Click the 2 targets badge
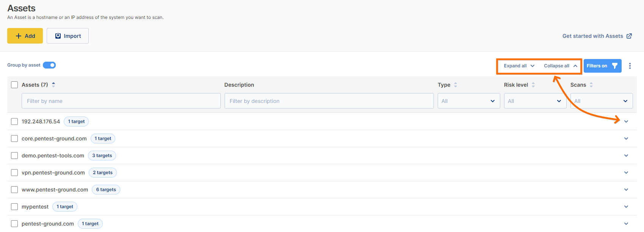Viewport: 644px width, 232px height. point(103,173)
